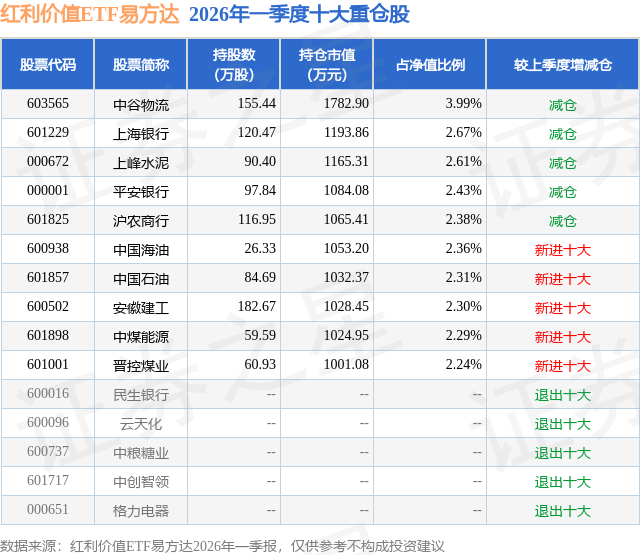
Task: Click market value 1001.08
Action: point(346,364)
